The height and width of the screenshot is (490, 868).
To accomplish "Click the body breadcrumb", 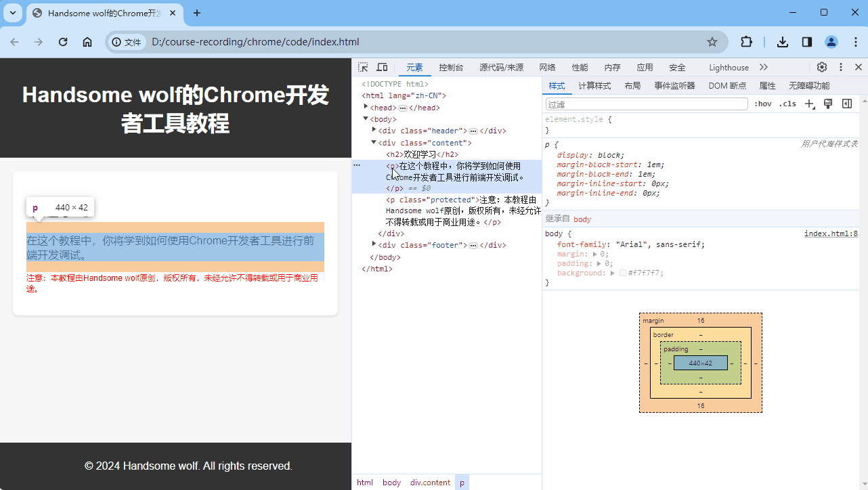I will (391, 483).
